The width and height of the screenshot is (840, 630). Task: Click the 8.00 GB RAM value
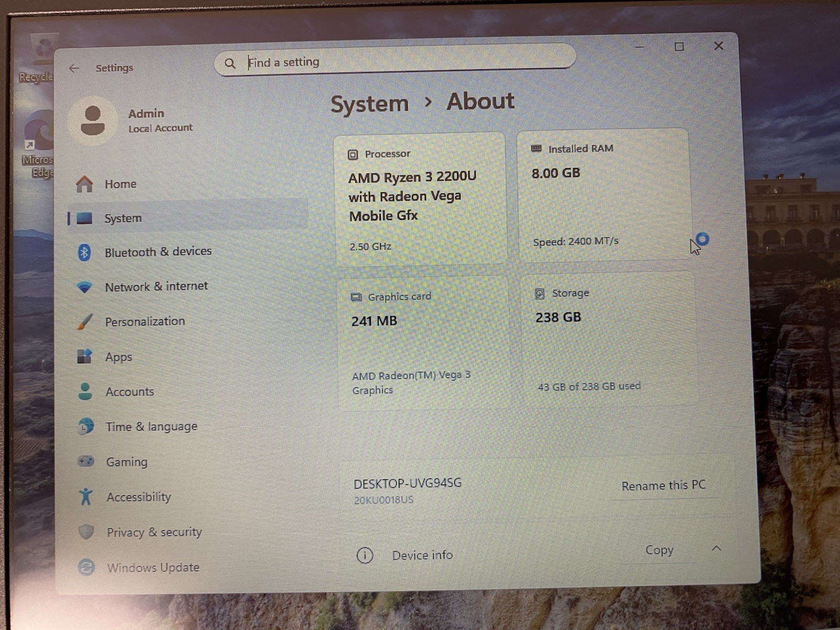tap(556, 173)
